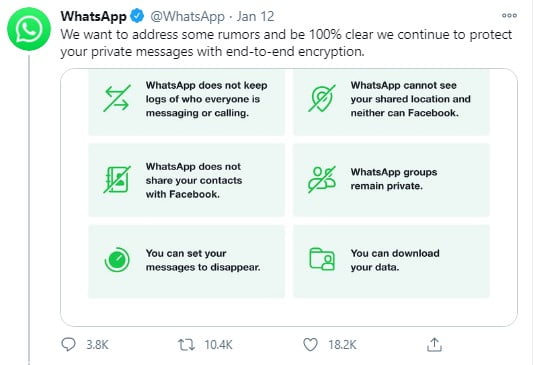
Task: Click the crossed-out groups people icon
Action: click(322, 179)
